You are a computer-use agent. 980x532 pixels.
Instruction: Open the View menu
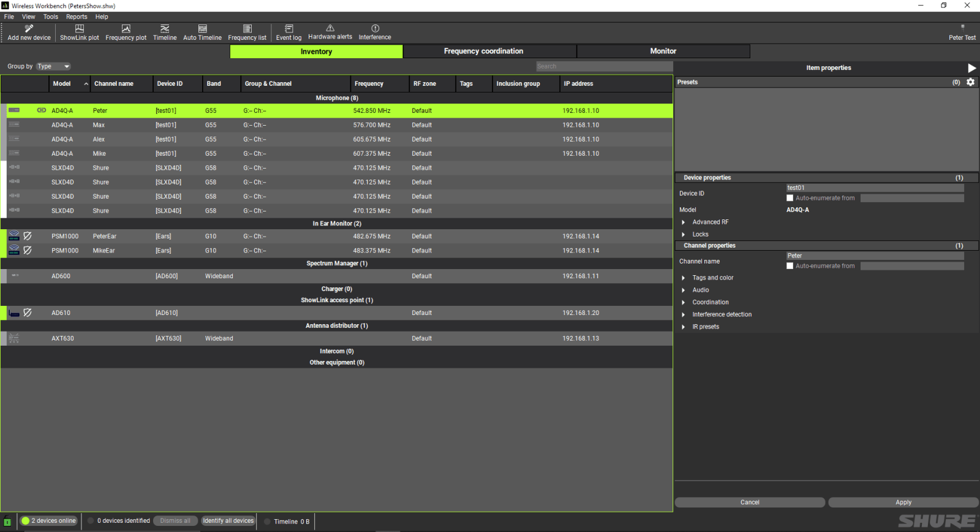[x=29, y=17]
